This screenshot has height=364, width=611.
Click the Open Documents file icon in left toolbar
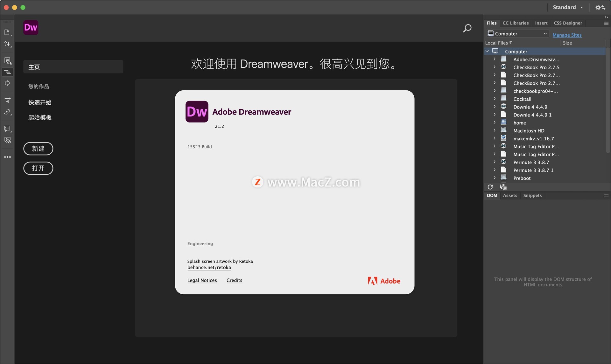pyautogui.click(x=7, y=32)
